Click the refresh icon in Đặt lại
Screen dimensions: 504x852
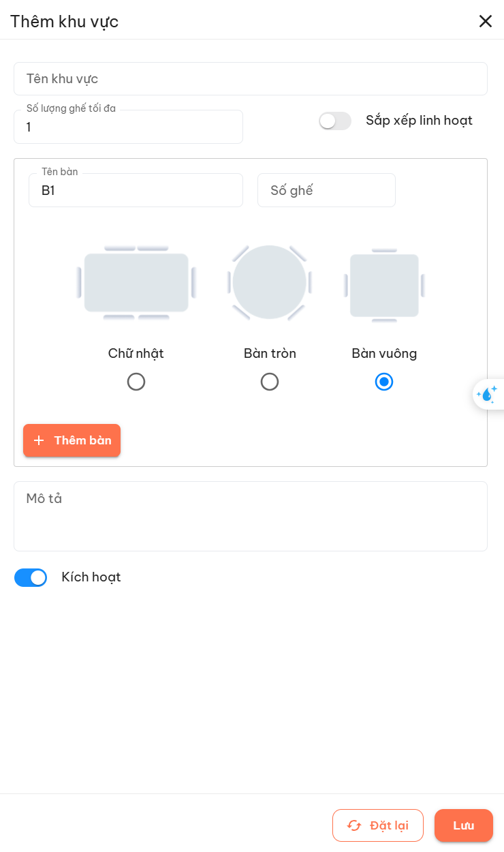tap(354, 825)
